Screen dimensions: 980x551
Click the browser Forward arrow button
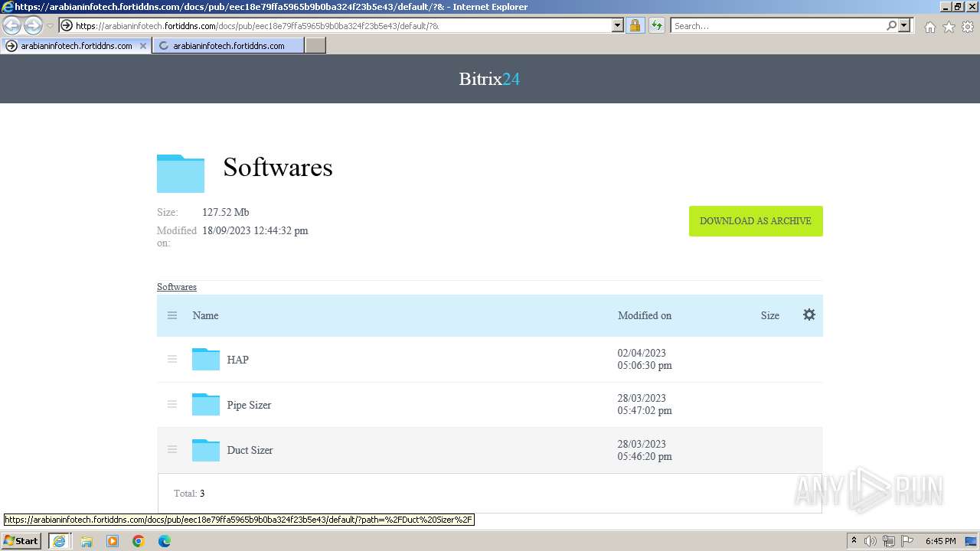click(33, 26)
